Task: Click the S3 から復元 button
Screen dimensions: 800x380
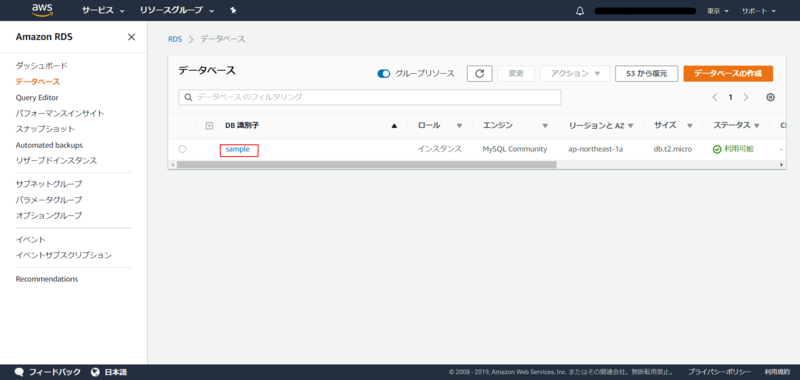Action: point(646,73)
